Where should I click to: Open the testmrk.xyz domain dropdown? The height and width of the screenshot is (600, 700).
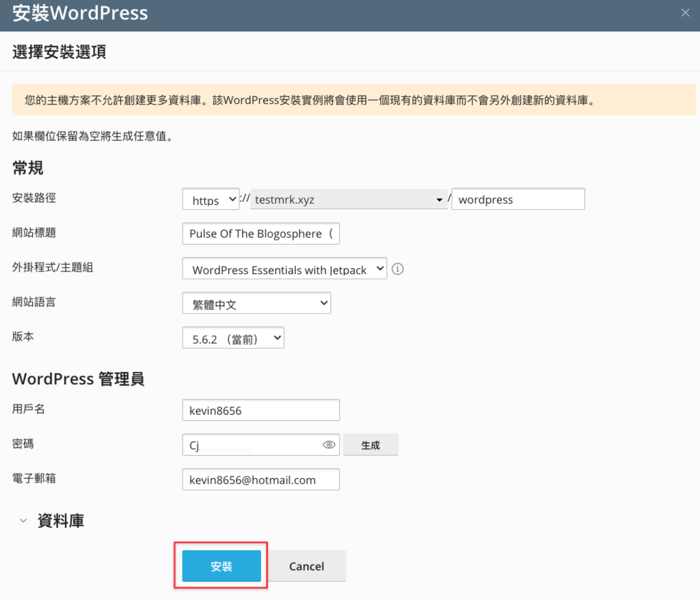point(349,199)
